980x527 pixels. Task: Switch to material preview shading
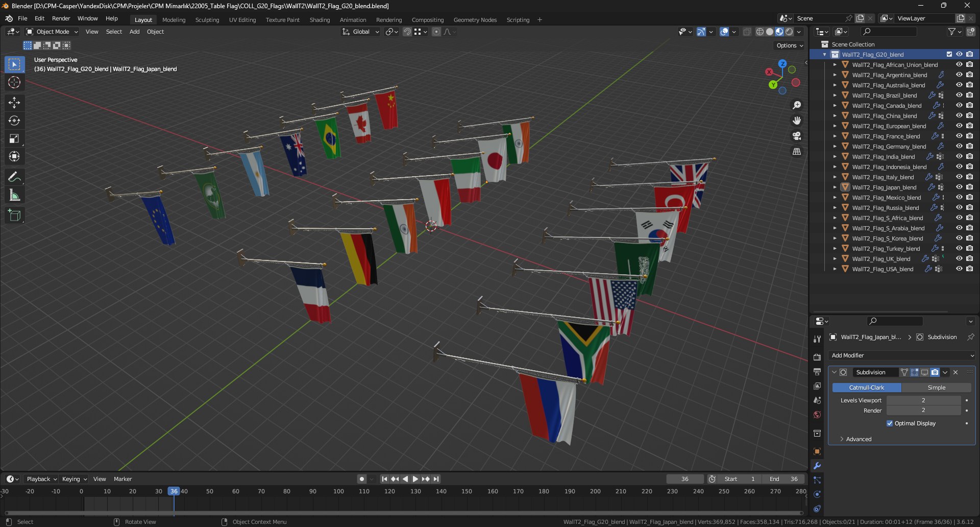click(779, 32)
